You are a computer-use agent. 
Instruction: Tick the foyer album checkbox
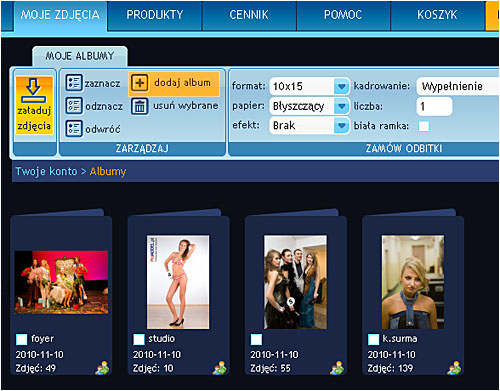click(22, 339)
